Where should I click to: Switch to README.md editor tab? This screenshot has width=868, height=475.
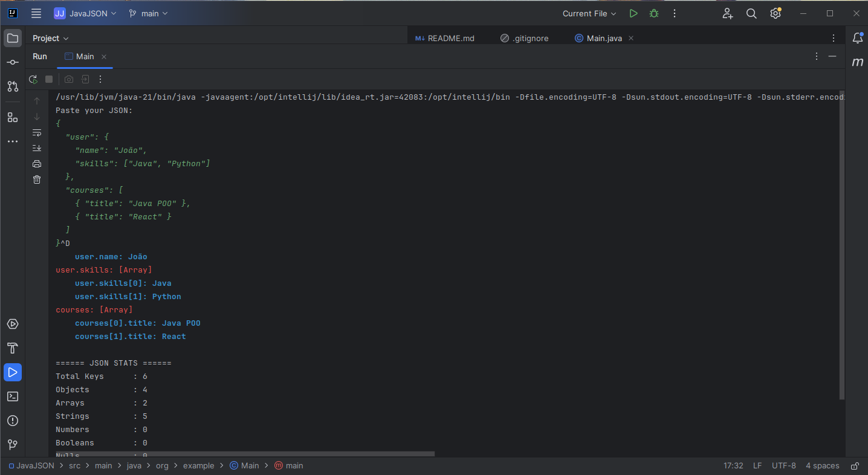click(444, 38)
